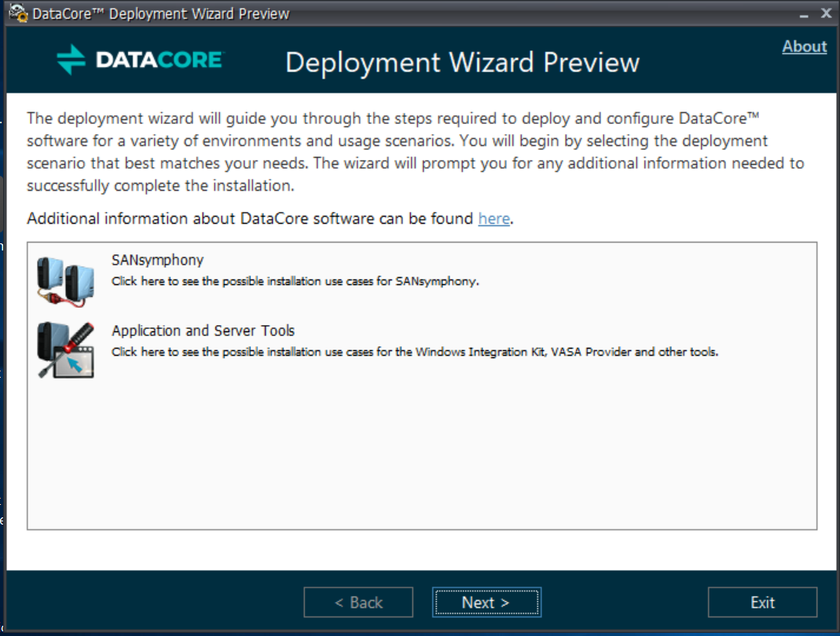
Task: Exit the deployment wizard
Action: pyautogui.click(x=762, y=603)
